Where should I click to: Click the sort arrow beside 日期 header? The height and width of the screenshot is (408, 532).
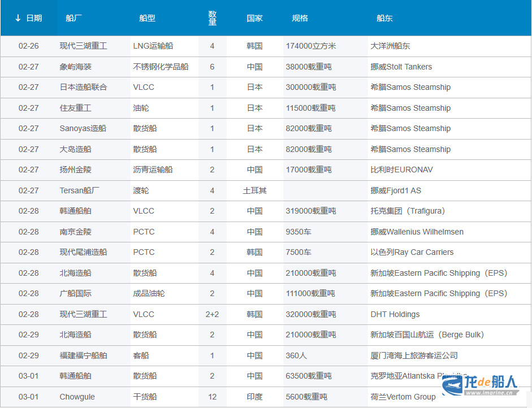pos(18,18)
